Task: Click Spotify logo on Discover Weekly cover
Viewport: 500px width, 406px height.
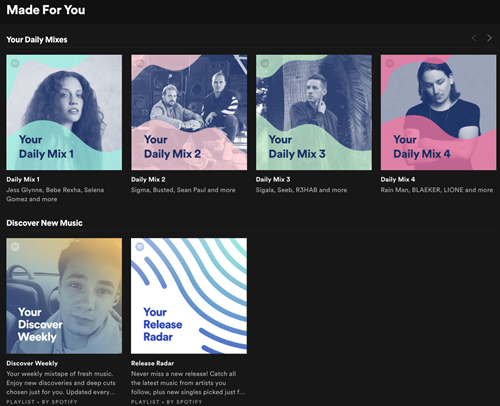Action: [x=15, y=247]
